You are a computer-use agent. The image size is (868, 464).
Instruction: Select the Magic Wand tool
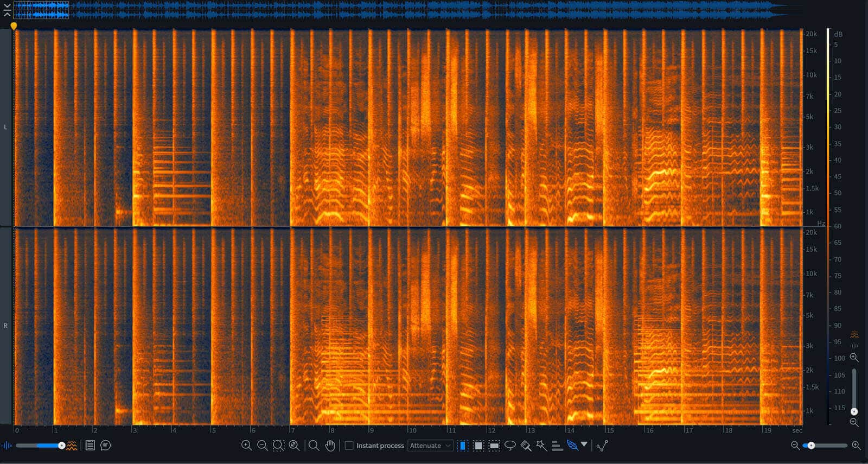click(541, 446)
